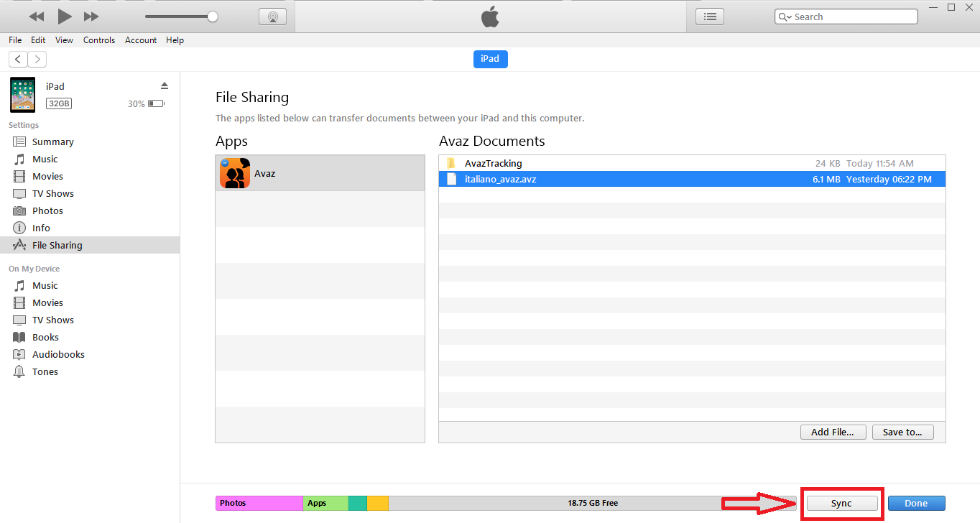Open the Controls menu
Image resolution: width=980 pixels, height=523 pixels.
click(x=99, y=40)
